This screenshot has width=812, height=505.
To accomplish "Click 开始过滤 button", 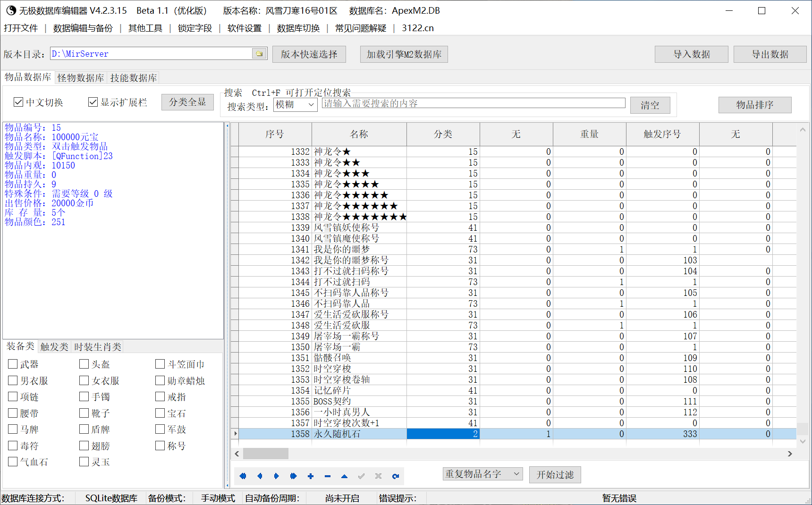I will 555,475.
